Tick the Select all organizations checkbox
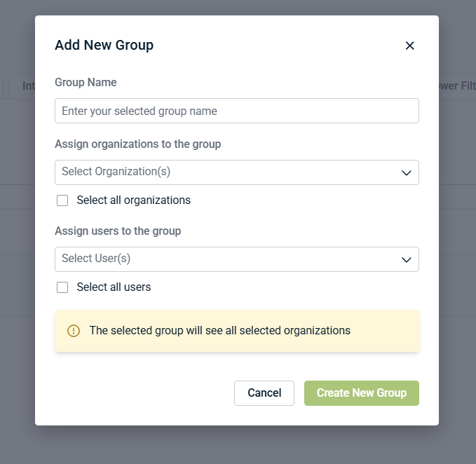The height and width of the screenshot is (464, 476). [x=62, y=200]
